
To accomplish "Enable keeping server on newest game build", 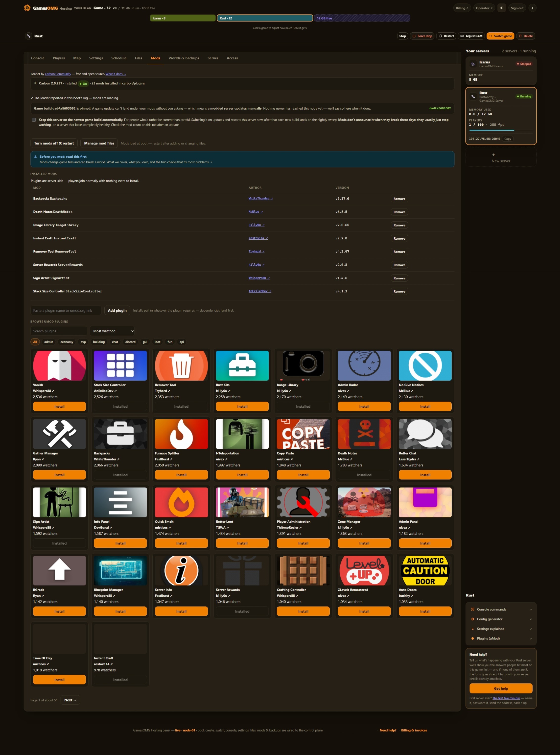I will tap(34, 120).
